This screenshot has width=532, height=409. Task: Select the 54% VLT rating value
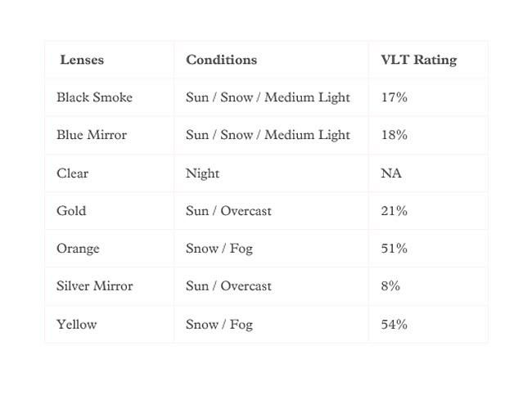coord(394,325)
